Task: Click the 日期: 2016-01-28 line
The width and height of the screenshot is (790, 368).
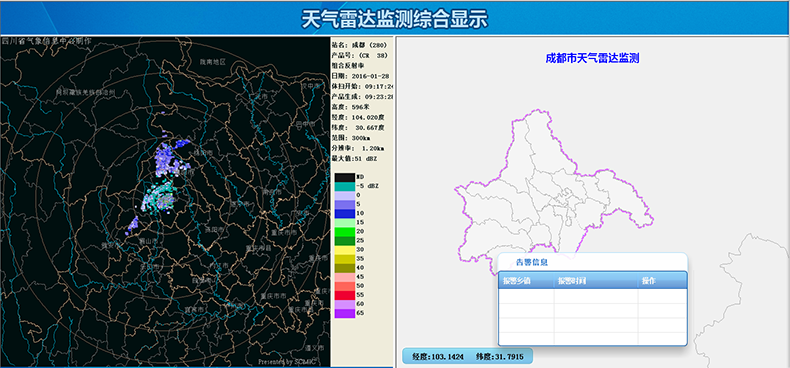Action: (360, 76)
